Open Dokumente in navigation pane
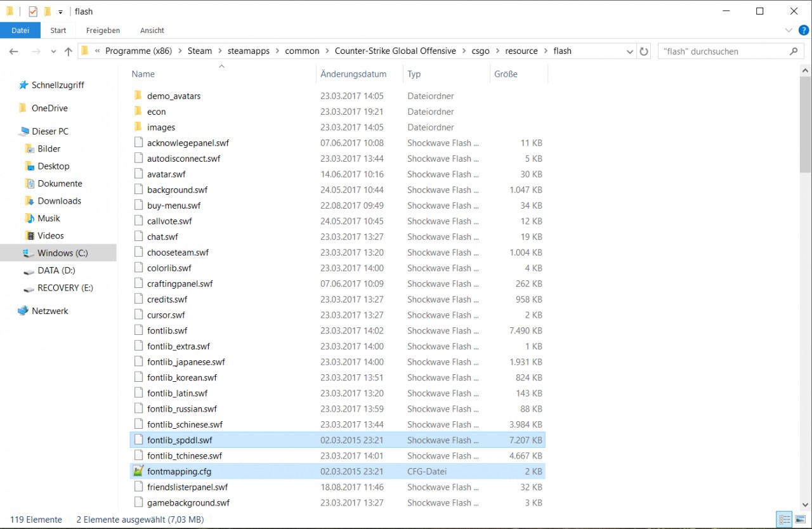The width and height of the screenshot is (812, 529). 60,183
